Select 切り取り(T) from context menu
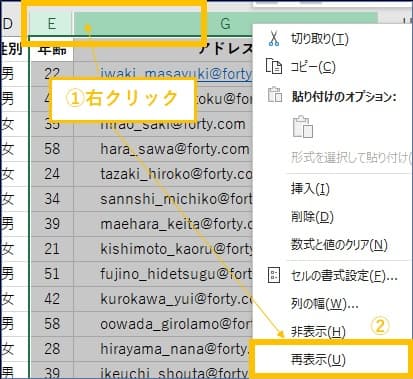This screenshot has height=379, width=413. [320, 39]
